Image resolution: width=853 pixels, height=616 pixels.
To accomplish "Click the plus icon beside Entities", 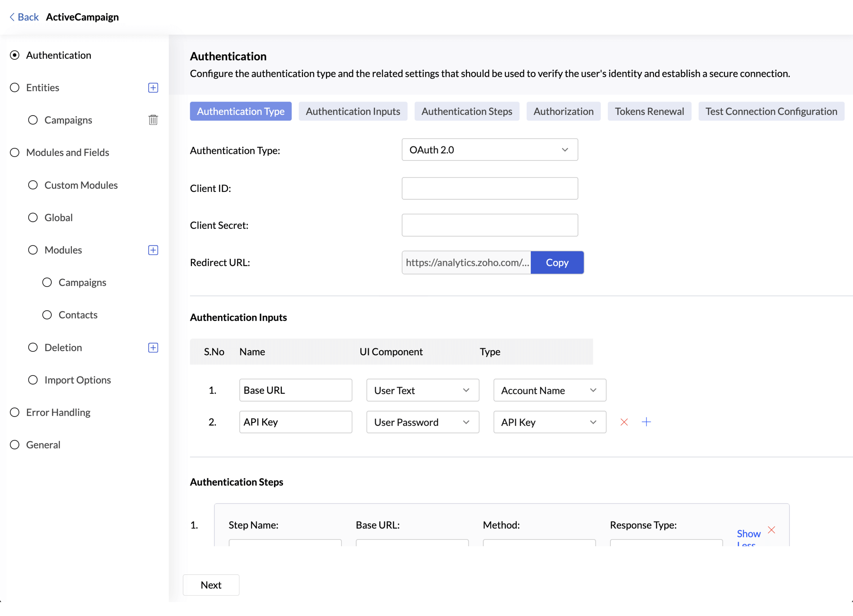I will [153, 88].
